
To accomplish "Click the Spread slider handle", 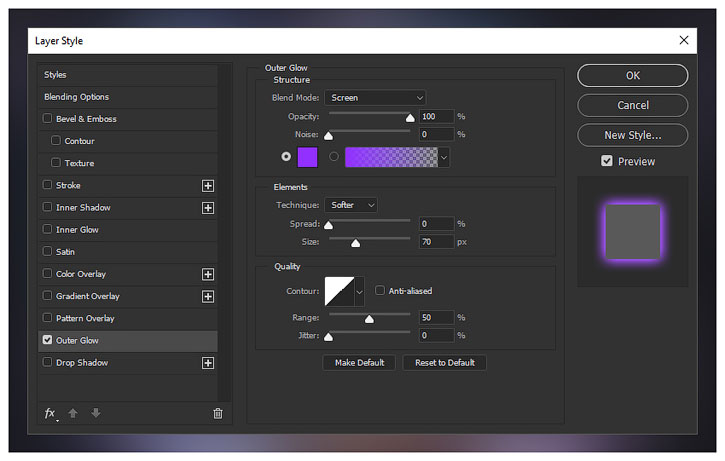I will point(328,225).
